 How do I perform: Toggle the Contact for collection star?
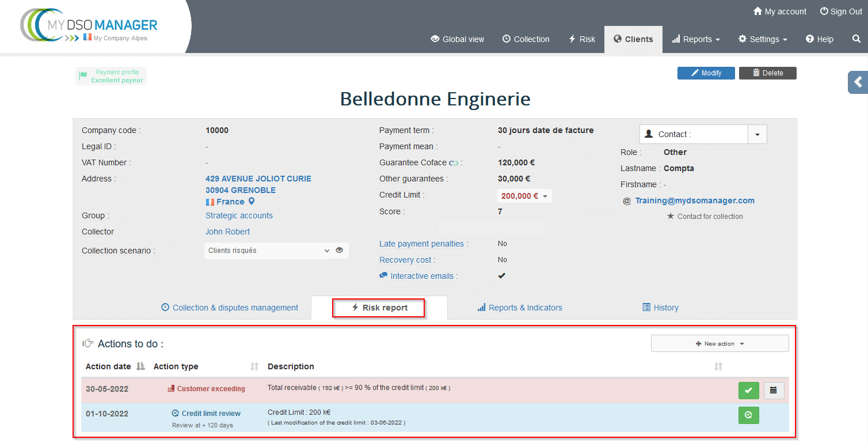pos(670,217)
